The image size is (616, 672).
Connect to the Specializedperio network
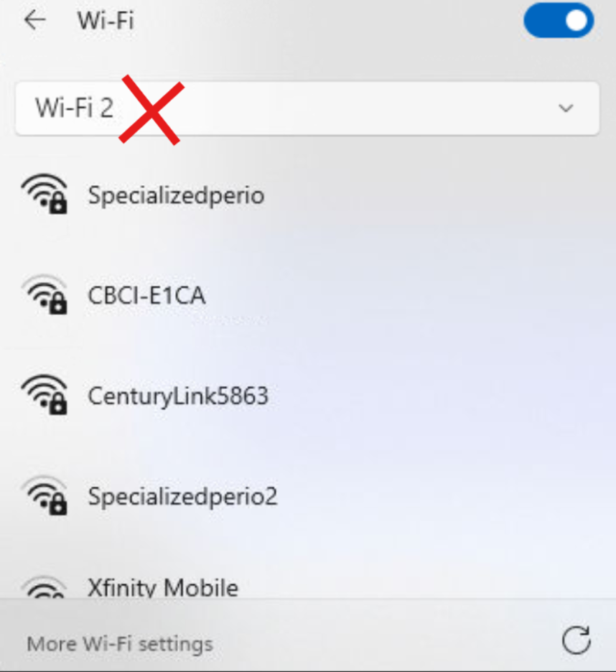click(x=176, y=196)
